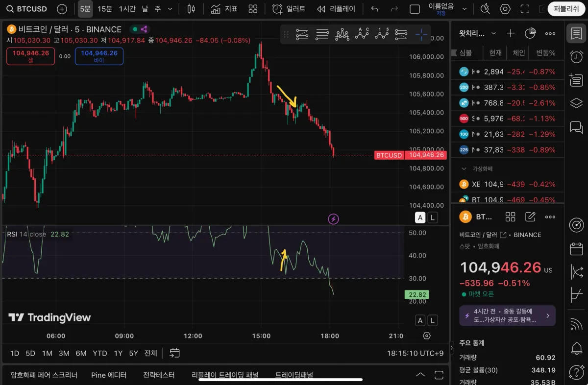Image resolution: width=588 pixels, height=385 pixels.
Task: Open the 지표 indicators dialog
Action: (x=224, y=9)
